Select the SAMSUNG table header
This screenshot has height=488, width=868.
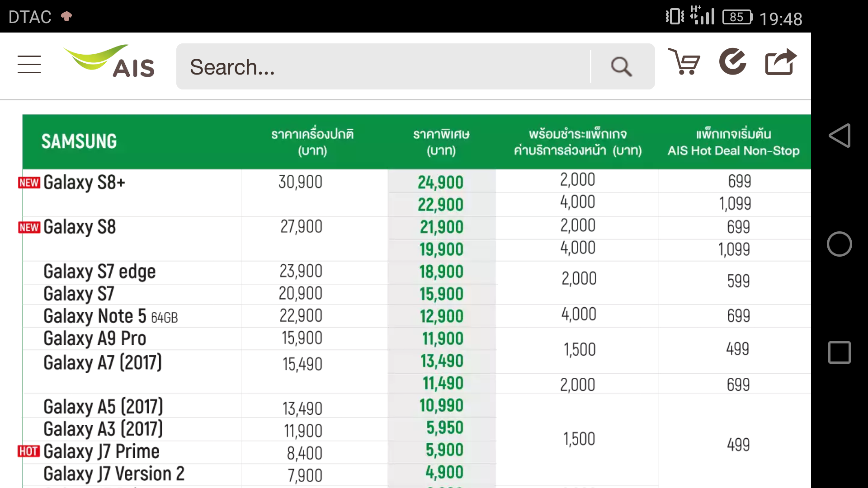pyautogui.click(x=79, y=141)
